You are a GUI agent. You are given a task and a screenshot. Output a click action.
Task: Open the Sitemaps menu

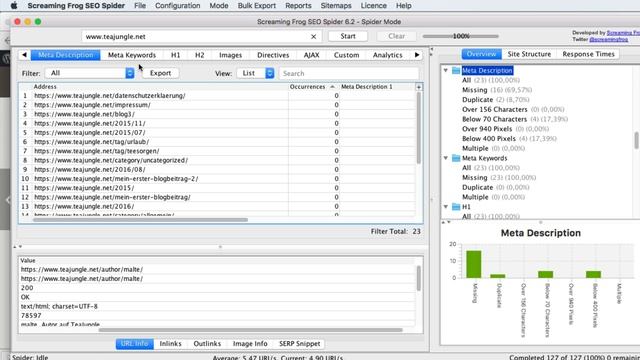[x=336, y=6]
